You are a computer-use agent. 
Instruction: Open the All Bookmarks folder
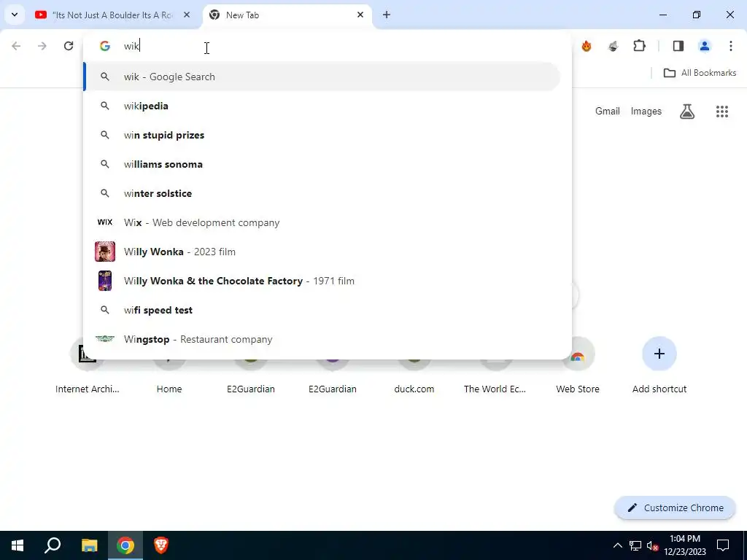point(700,73)
